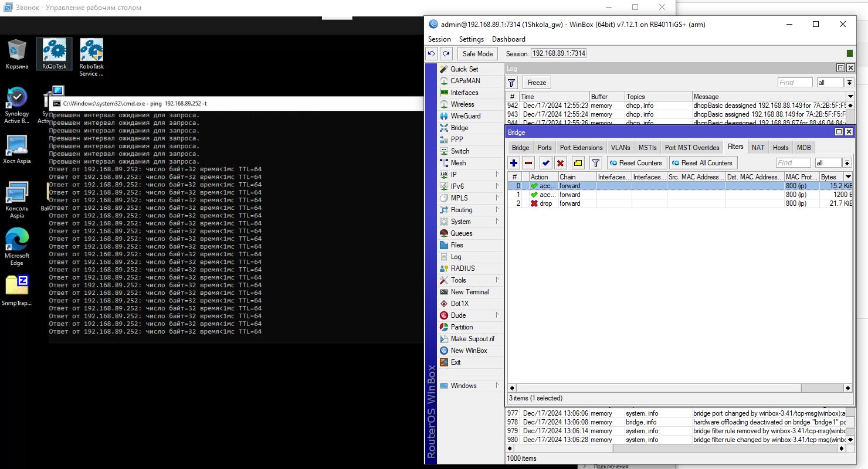Viewport: 868px width, 469px height.
Task: Disable the selected filter rule (red X)
Action: click(560, 163)
